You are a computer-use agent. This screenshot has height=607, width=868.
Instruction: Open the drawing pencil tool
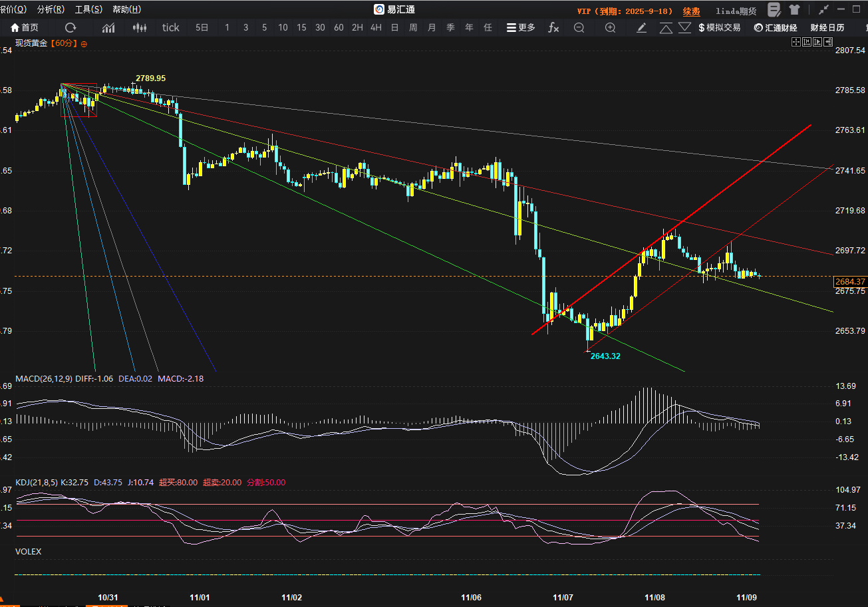641,27
